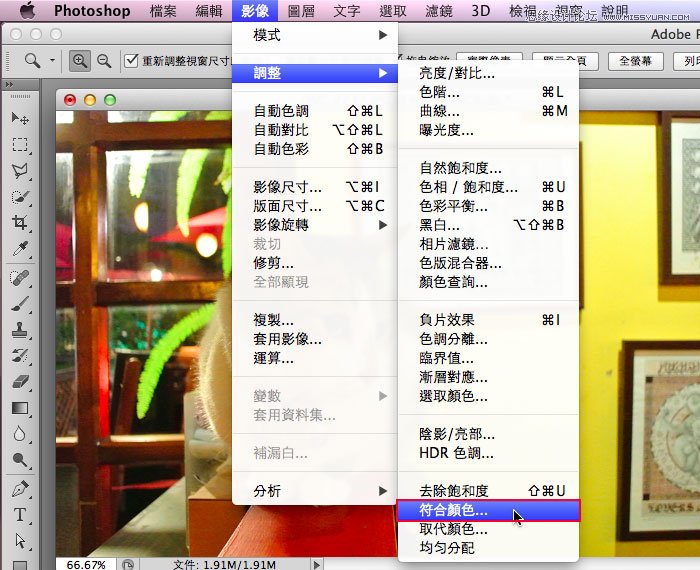
Task: Choose 影像尺寸... menu item
Action: [x=315, y=187]
